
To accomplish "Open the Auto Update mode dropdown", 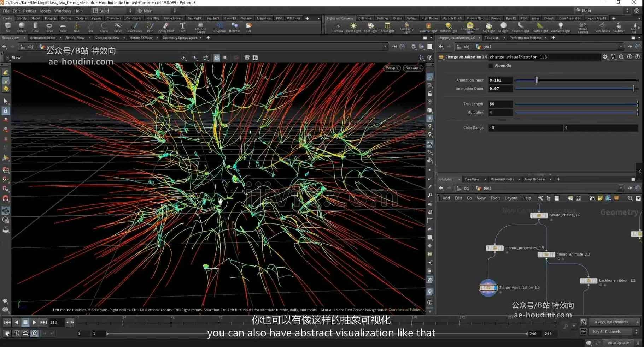I will [x=622, y=343].
